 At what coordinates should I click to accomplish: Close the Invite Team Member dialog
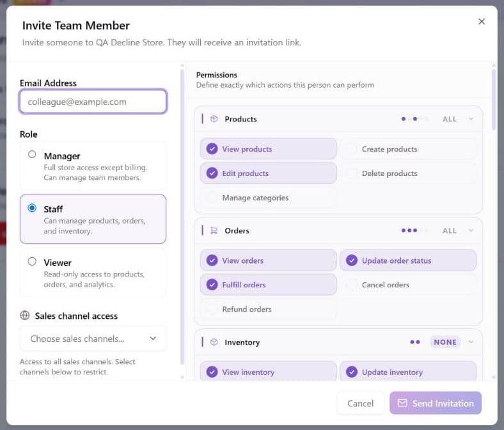point(481,22)
